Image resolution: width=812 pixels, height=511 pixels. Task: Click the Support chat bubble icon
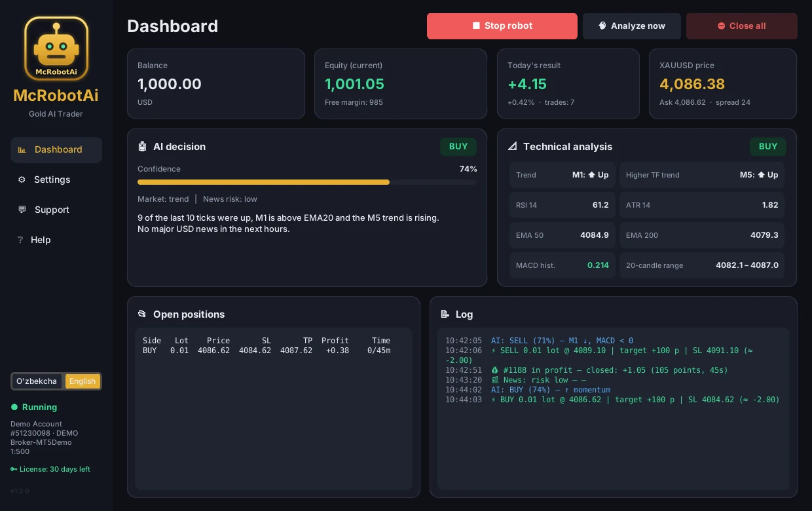pos(22,210)
